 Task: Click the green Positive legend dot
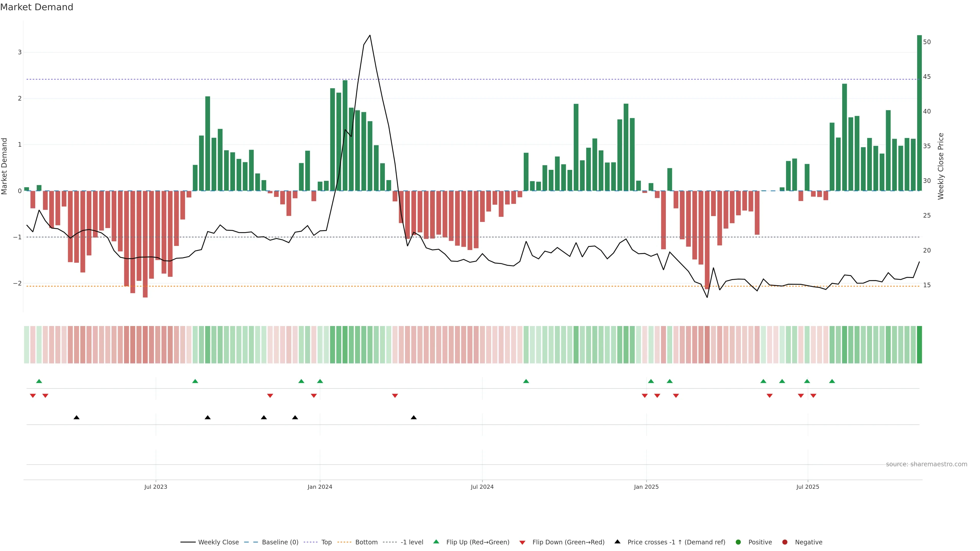tap(738, 542)
